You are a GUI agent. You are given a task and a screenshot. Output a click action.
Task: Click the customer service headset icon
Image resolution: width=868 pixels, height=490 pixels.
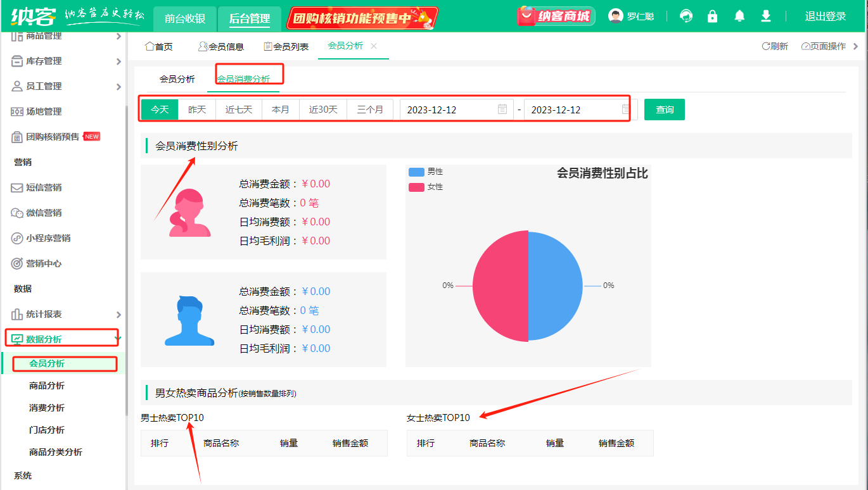coord(686,16)
